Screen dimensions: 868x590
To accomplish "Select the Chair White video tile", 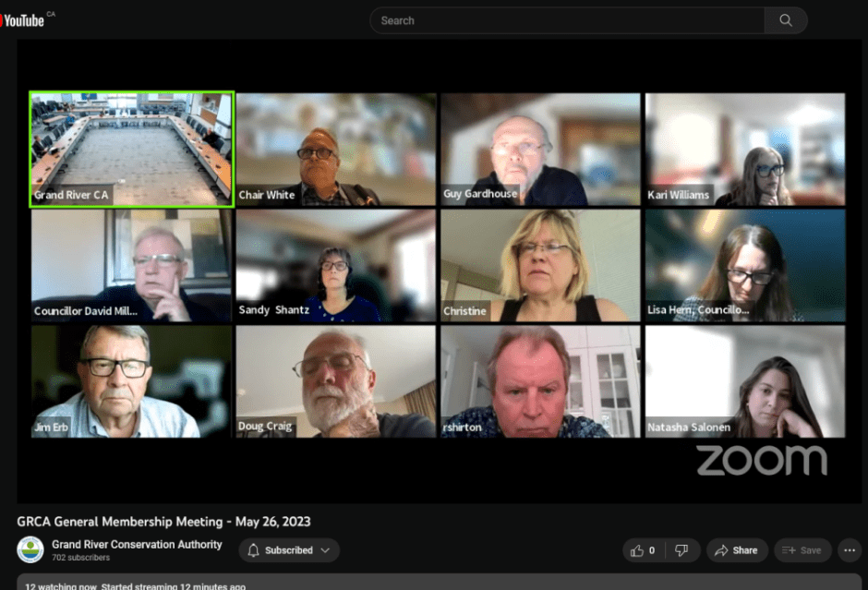I will [x=336, y=149].
